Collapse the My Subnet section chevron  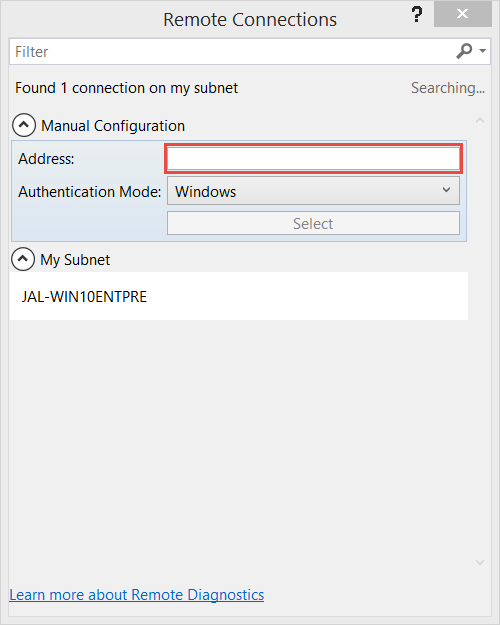click(x=23, y=259)
